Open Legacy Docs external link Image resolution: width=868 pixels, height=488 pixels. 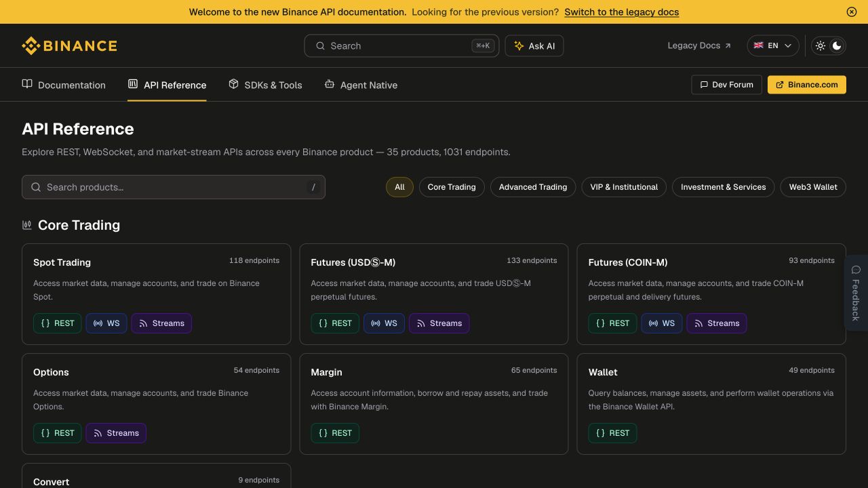click(x=699, y=45)
